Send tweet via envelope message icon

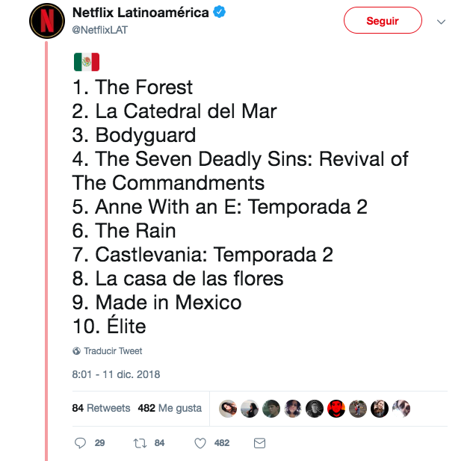(259, 443)
